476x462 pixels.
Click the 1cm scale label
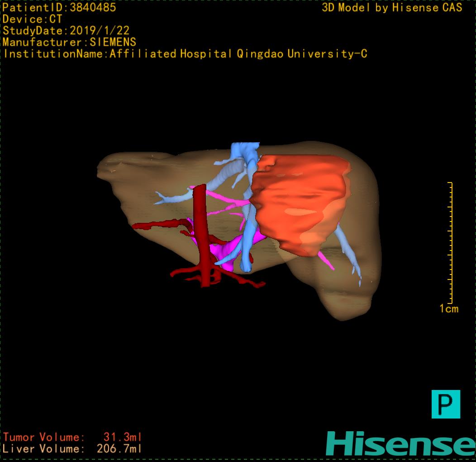pyautogui.click(x=448, y=309)
